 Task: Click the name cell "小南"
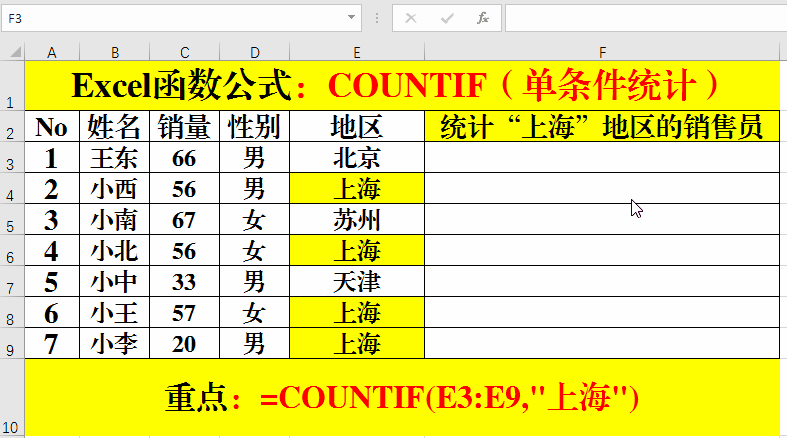tap(114, 219)
